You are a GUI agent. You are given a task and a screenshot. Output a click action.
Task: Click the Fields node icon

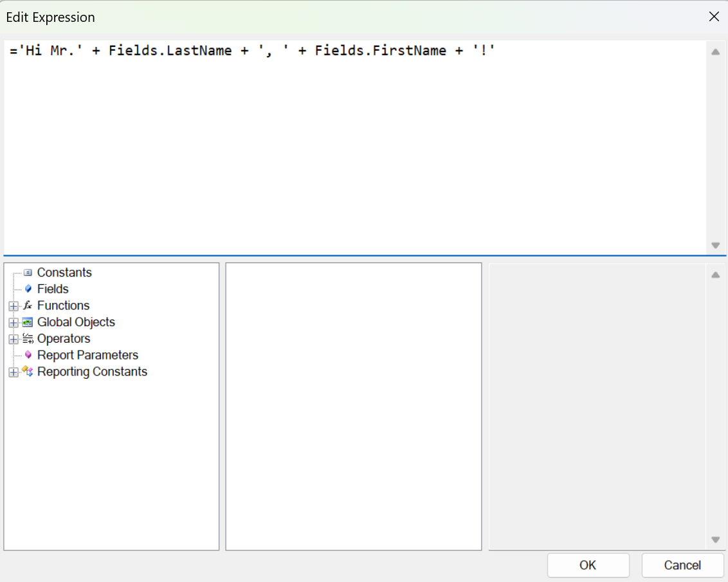click(x=27, y=289)
